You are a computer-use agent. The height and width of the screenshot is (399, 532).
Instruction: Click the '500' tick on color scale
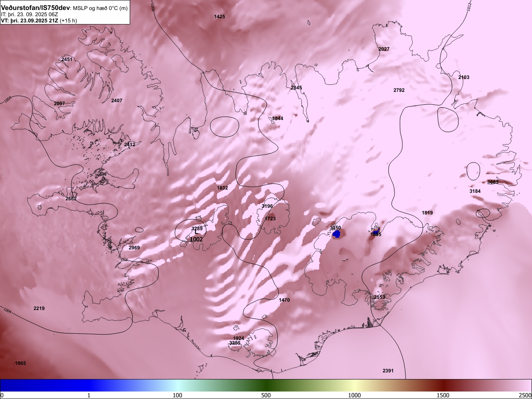266,395
